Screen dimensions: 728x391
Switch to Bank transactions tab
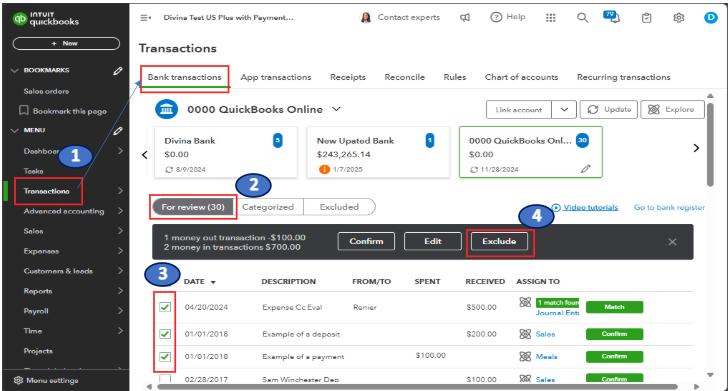coord(184,77)
